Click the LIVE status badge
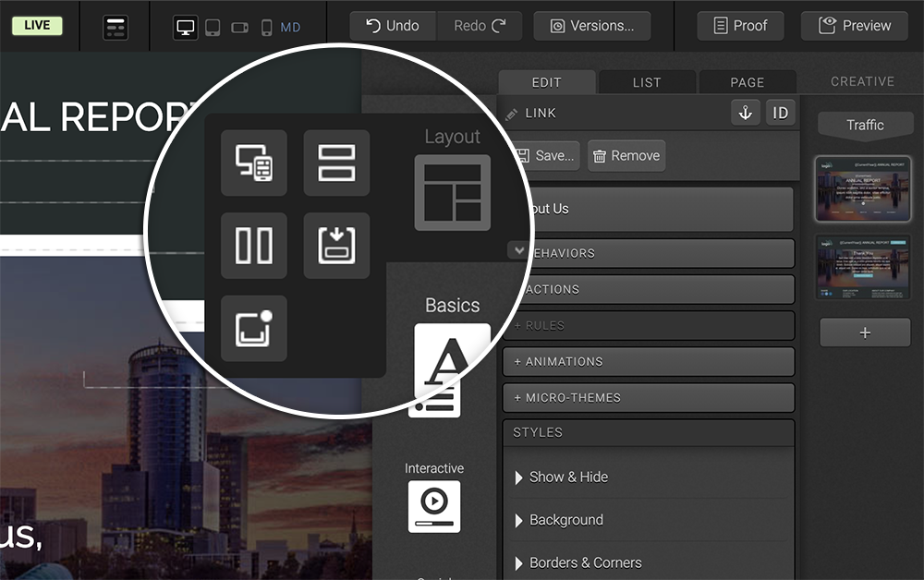This screenshot has height=580, width=924. 37,25
